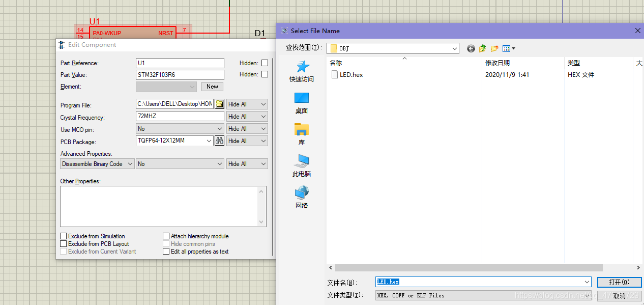
Task: Click the U1 component in the schematic
Action: [133, 33]
